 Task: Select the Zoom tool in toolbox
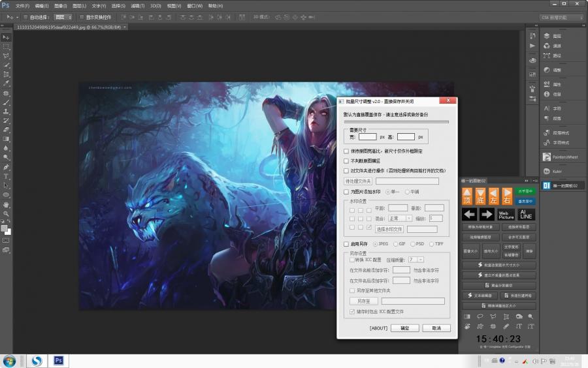click(x=6, y=213)
